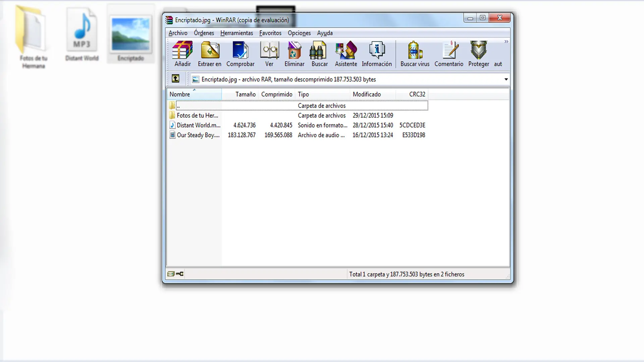Open the Órdenes menu
This screenshot has width=644, height=362.
[204, 33]
